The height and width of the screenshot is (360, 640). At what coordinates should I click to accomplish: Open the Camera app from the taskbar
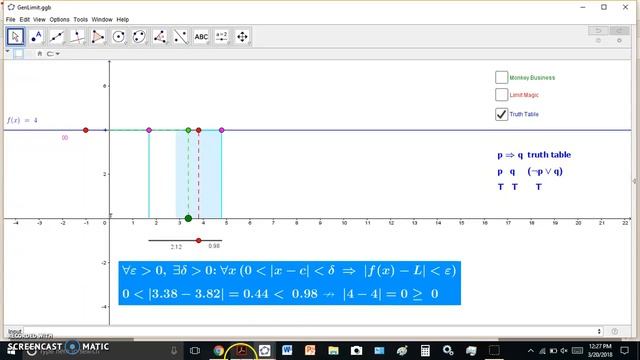[356, 350]
